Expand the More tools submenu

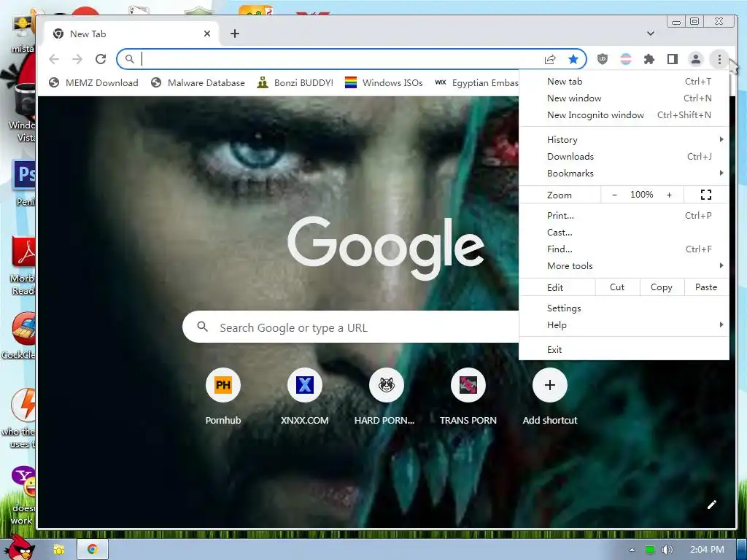(624, 265)
